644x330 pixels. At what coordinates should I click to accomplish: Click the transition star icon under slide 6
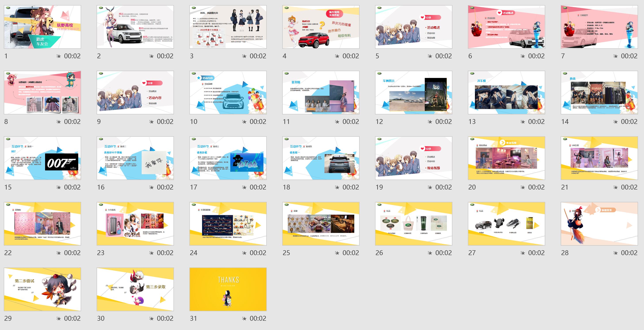coord(522,56)
